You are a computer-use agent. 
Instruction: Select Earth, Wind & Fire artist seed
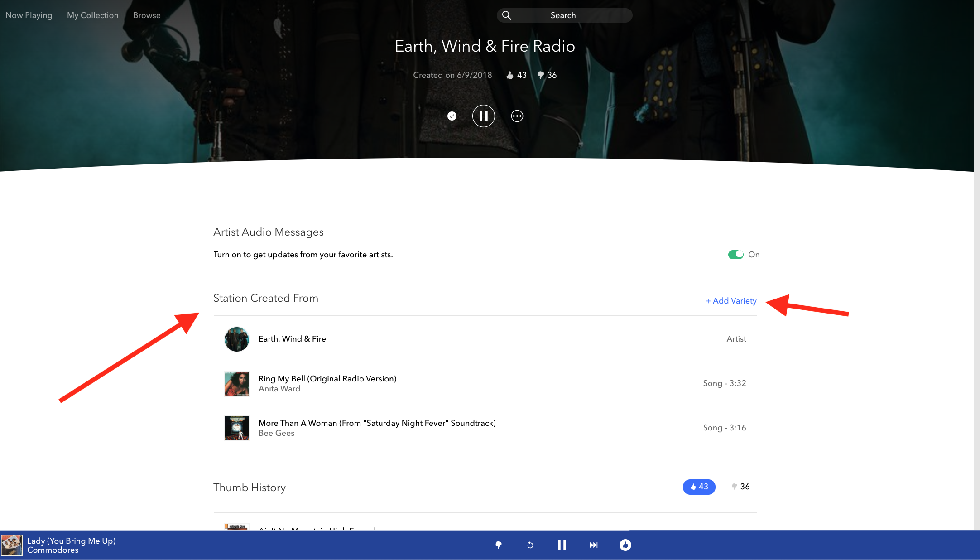click(x=292, y=339)
